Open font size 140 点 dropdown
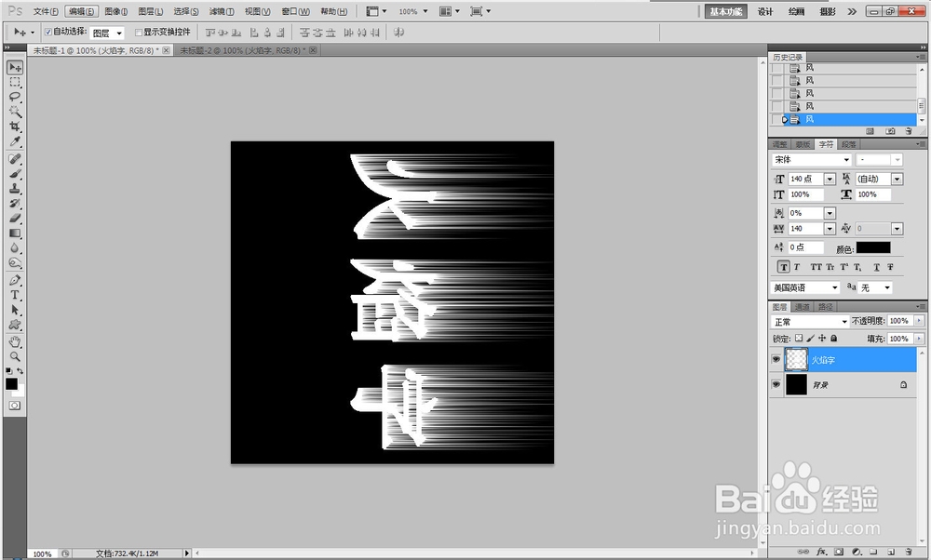This screenshot has width=931, height=560. (x=830, y=180)
